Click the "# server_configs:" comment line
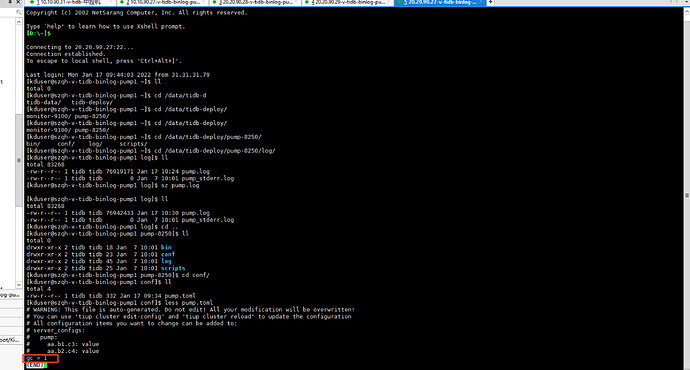 (55, 330)
